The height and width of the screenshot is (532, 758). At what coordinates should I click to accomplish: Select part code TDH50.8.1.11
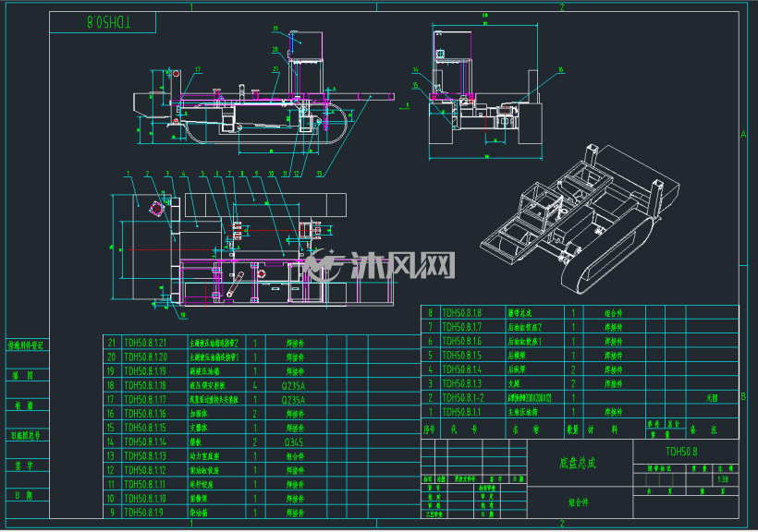[145, 484]
